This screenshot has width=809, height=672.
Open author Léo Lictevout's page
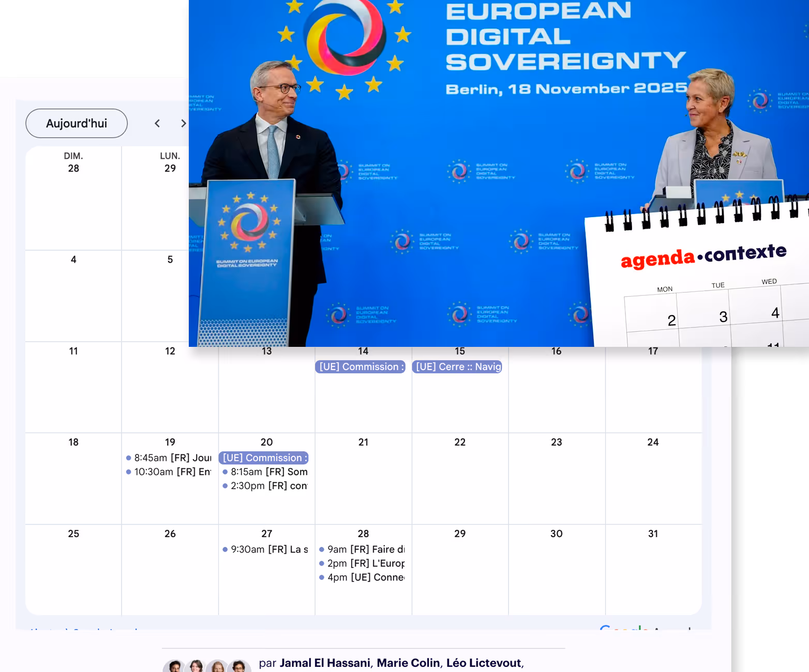click(484, 663)
